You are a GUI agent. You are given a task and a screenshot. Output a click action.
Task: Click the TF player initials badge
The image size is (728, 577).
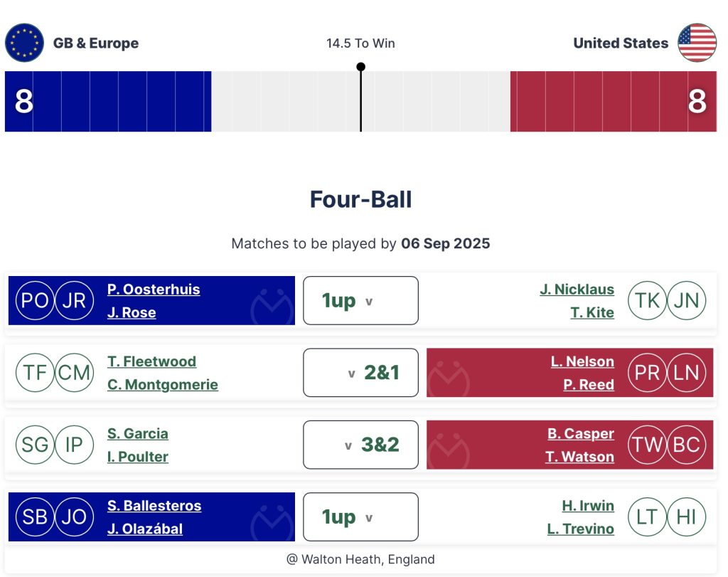[x=35, y=373]
